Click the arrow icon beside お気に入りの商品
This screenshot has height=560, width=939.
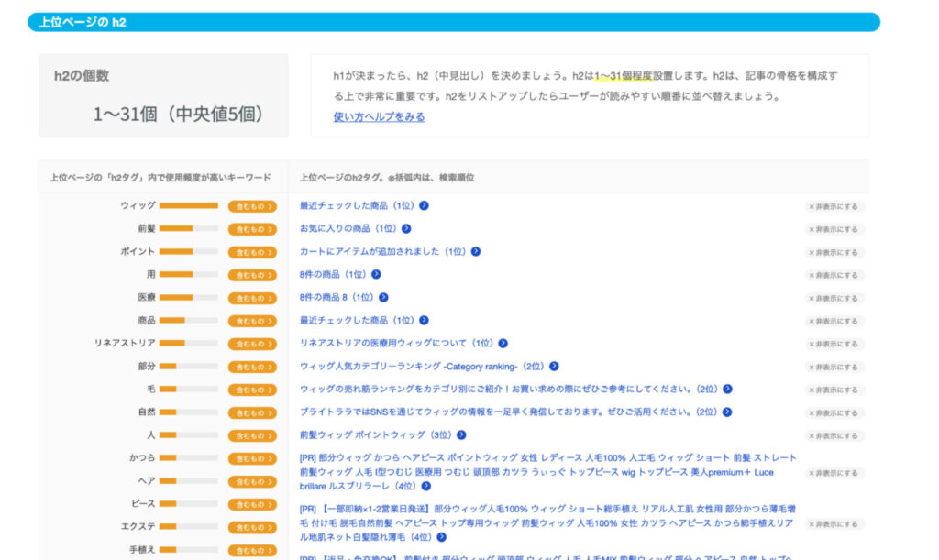pos(406,228)
